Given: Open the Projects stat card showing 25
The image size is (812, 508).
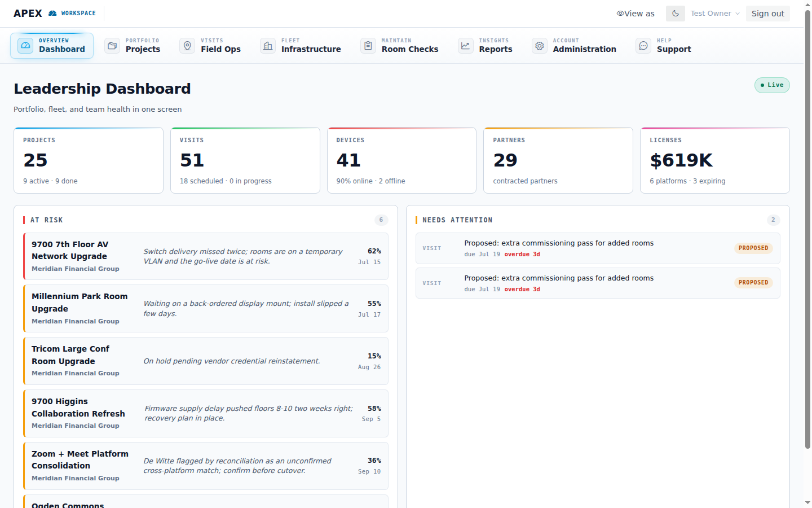Looking at the screenshot, I should 89,160.
